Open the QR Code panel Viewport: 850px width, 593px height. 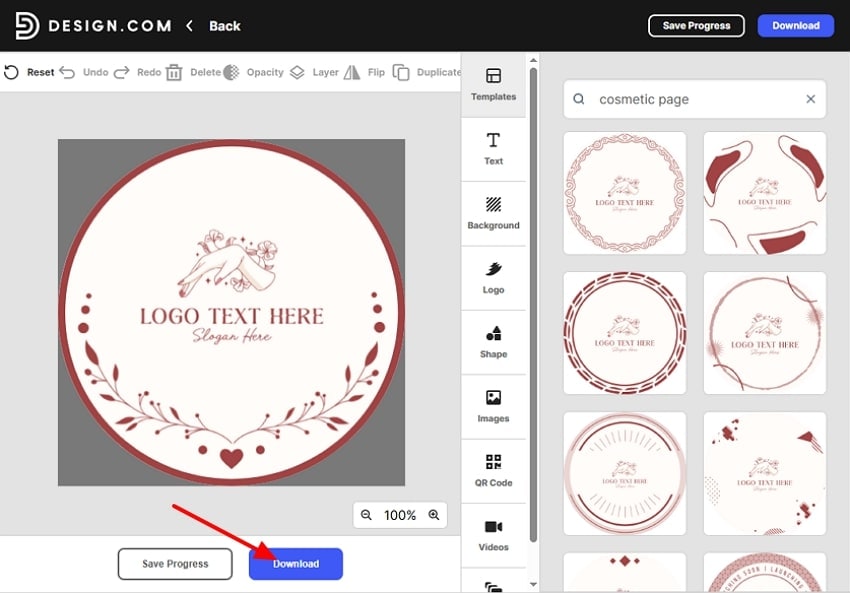click(x=493, y=471)
